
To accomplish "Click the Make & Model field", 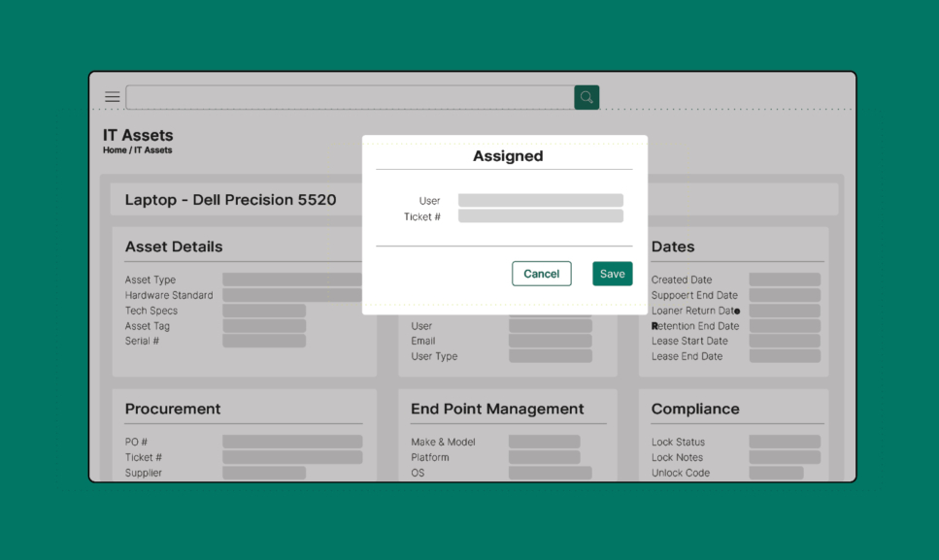I will click(x=544, y=442).
